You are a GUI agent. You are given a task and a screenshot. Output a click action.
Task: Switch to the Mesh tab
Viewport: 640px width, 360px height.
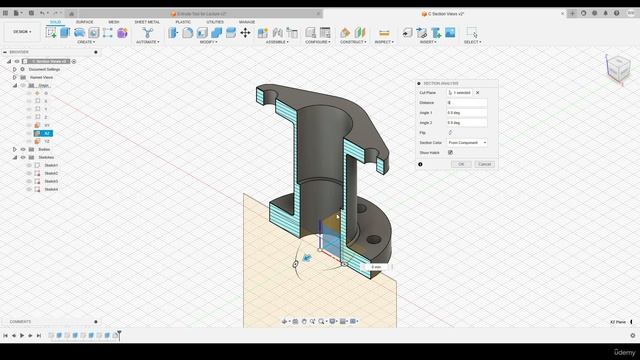click(114, 22)
